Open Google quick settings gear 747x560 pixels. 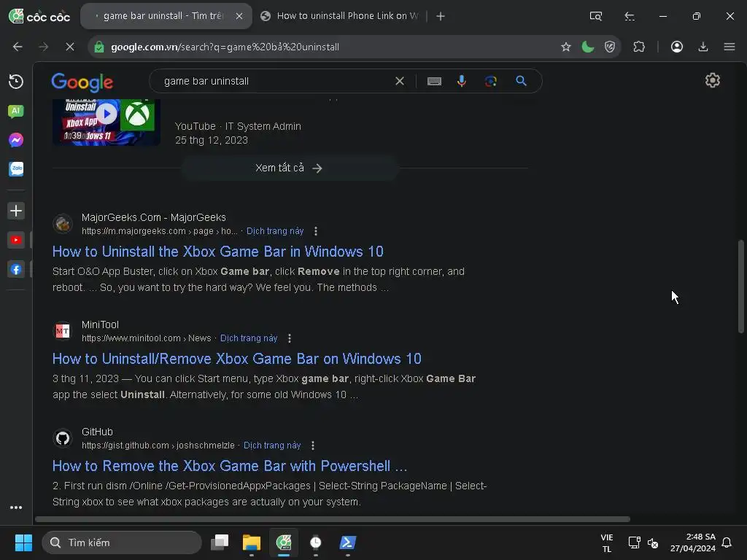[712, 80]
